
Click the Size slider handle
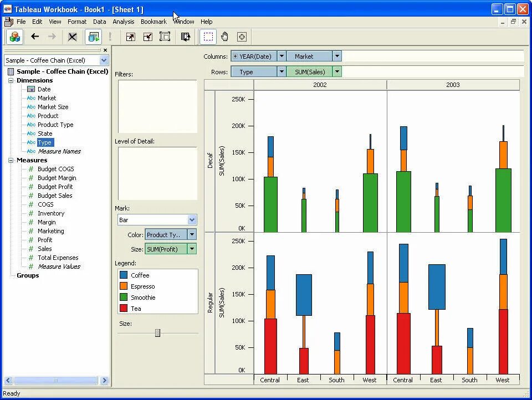157,333
